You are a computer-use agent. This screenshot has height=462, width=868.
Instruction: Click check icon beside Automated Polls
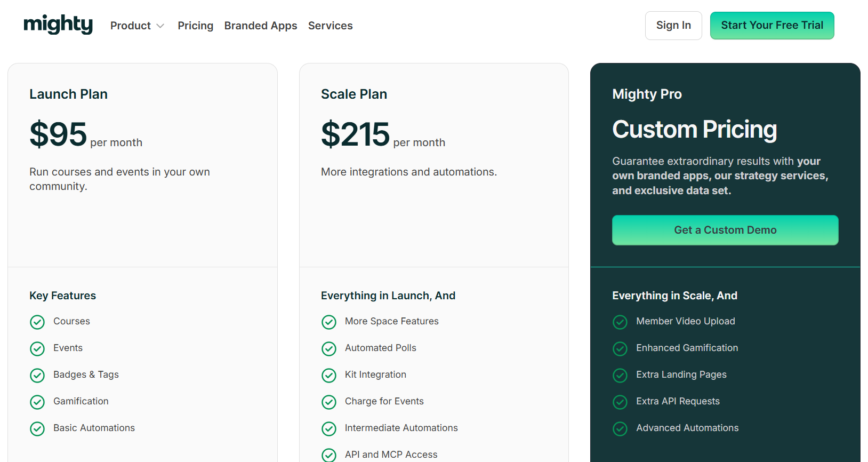pos(329,349)
